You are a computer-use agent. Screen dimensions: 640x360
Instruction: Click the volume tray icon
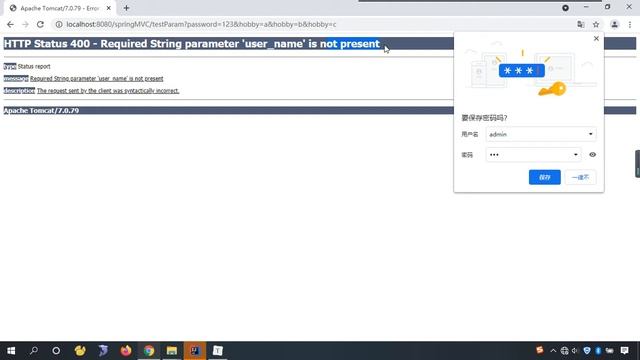575,351
